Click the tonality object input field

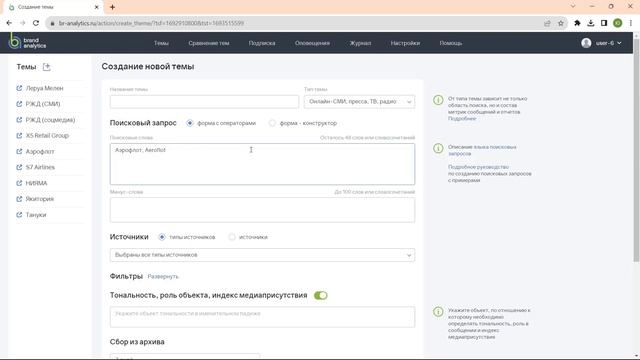coord(262,317)
